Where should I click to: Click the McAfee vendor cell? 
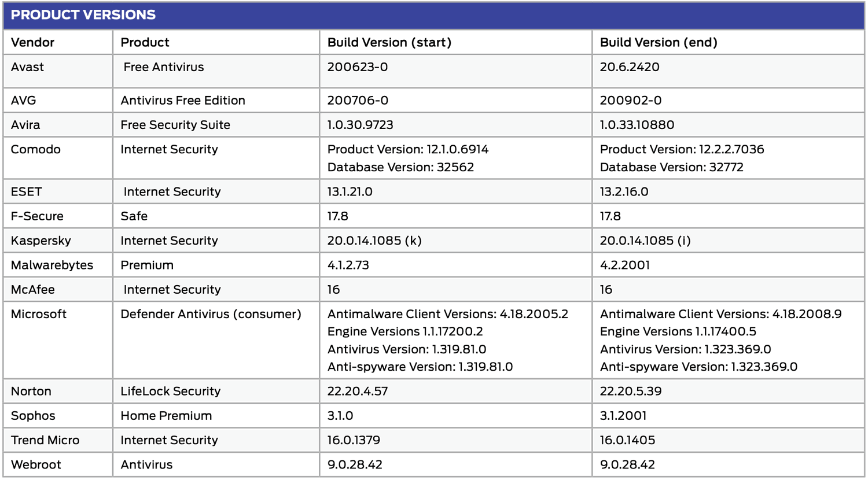tap(32, 290)
